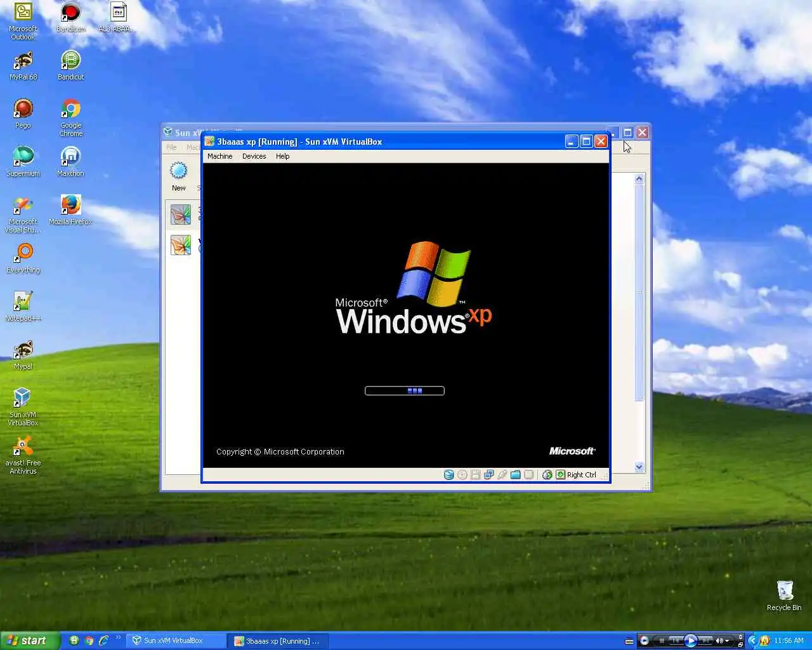Screen dimensions: 812x650
Task: Open Everything search desktop shortcut
Action: [x=23, y=259]
